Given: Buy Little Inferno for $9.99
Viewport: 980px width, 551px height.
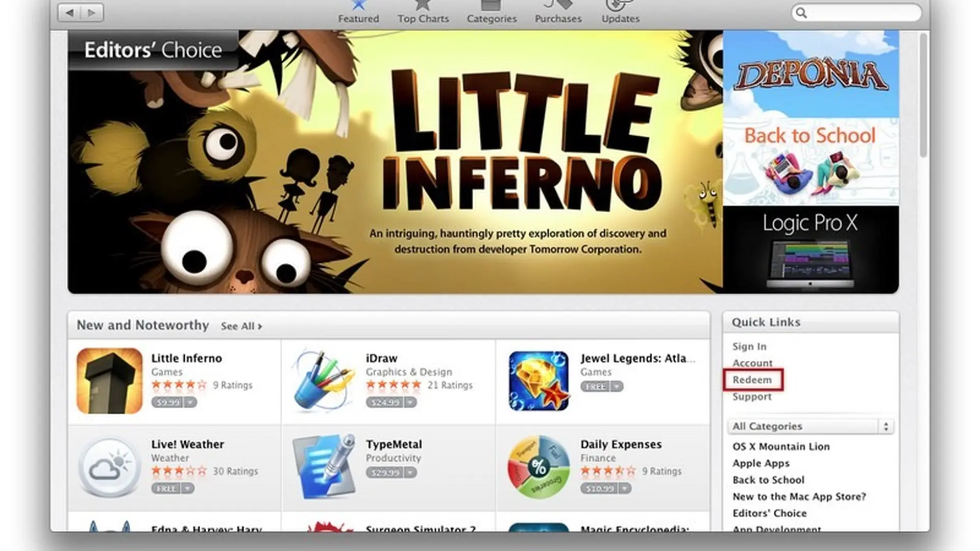Looking at the screenshot, I should pos(168,403).
